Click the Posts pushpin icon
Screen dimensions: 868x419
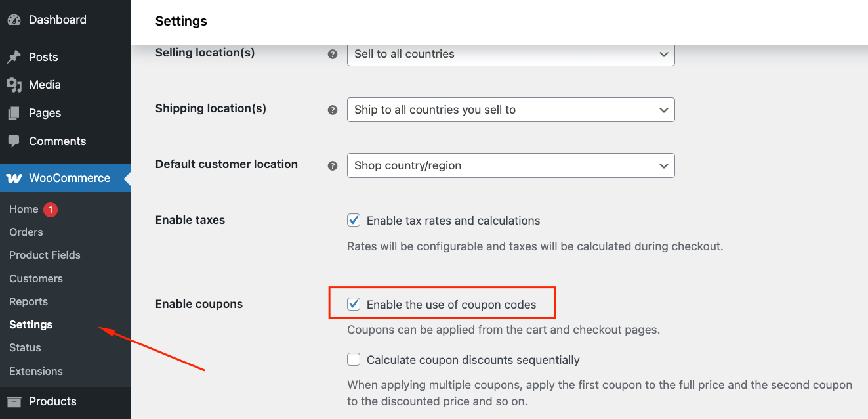coord(14,57)
